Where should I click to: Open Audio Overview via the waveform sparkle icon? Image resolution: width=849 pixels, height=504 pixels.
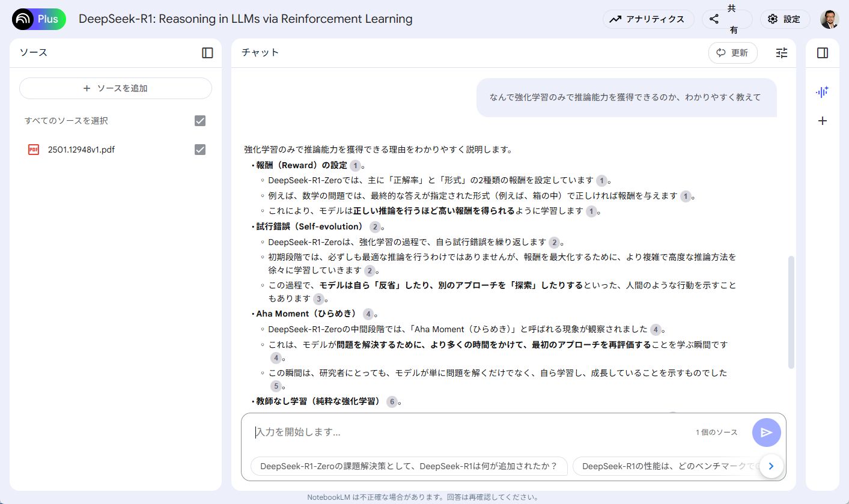click(822, 92)
